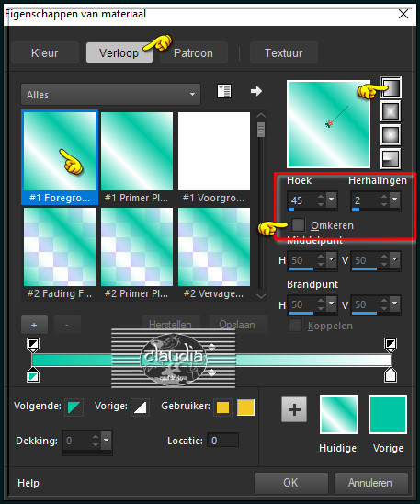Click the Locatie input field

coord(222,440)
